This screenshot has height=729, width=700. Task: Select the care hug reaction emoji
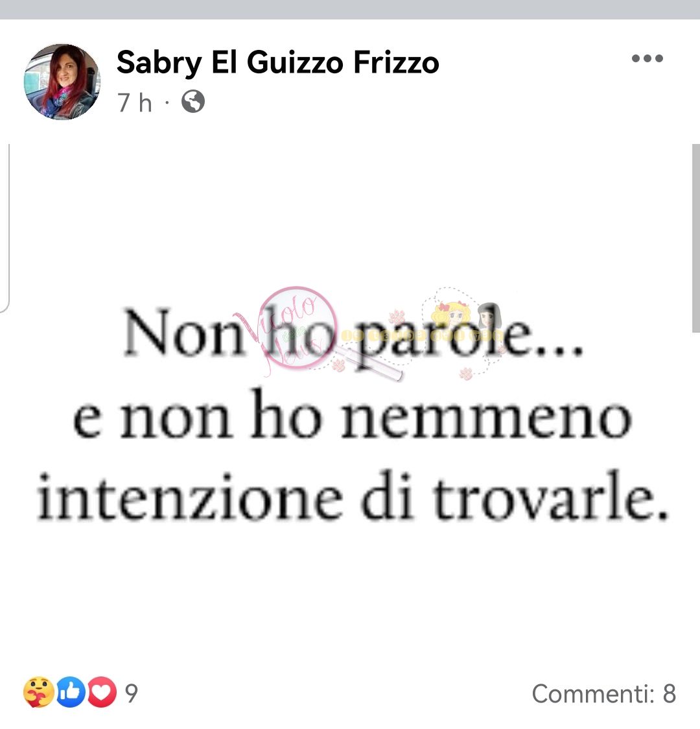38,692
